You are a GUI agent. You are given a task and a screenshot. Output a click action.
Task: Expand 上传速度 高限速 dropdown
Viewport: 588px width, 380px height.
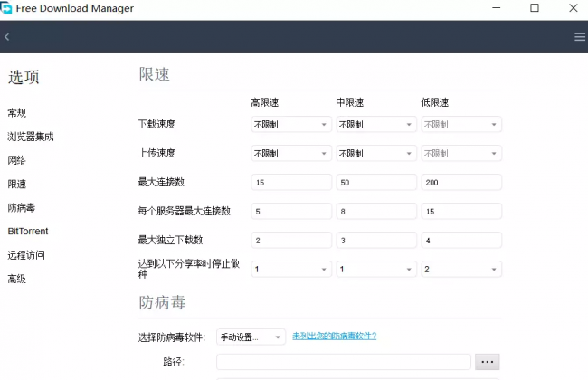291,153
